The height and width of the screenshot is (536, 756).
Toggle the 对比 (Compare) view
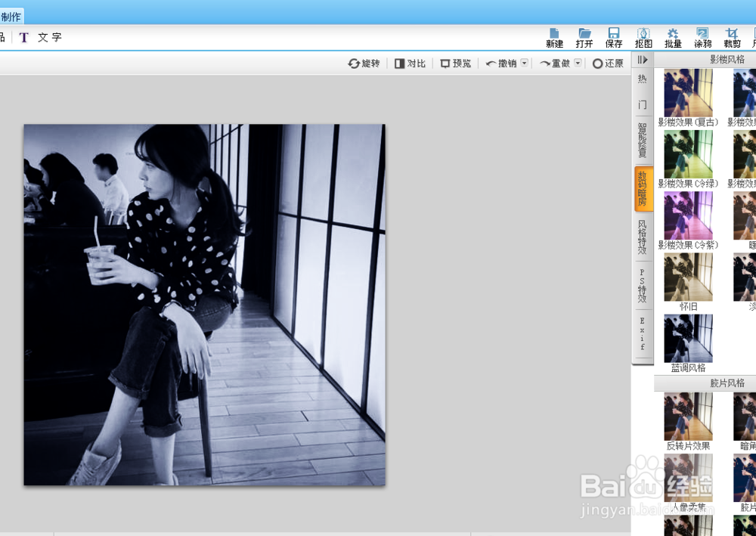[x=410, y=64]
